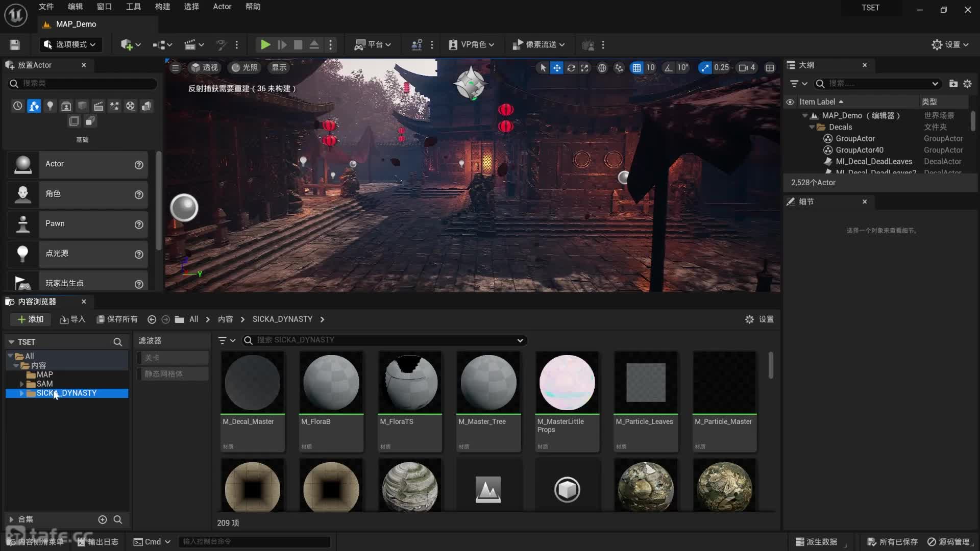Save the current level with the disk icon
The height and width of the screenshot is (551, 980).
click(x=15, y=45)
